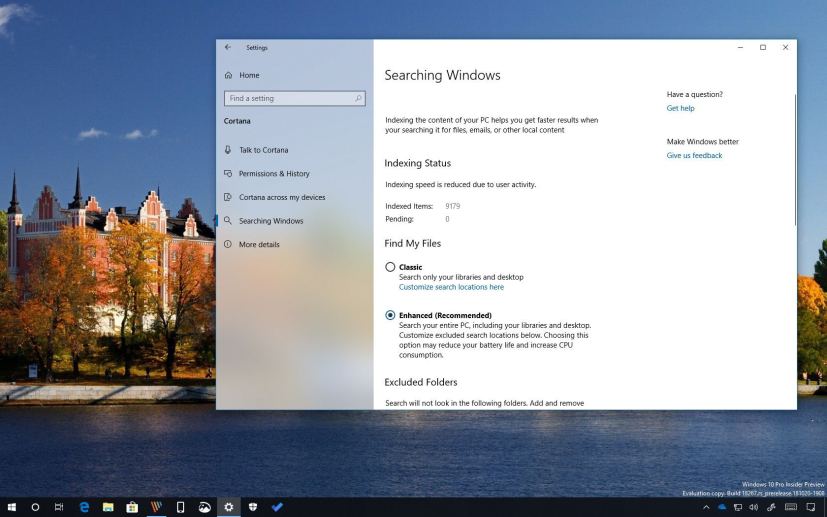
Task: Open Customize search locations here link
Action: pos(451,287)
